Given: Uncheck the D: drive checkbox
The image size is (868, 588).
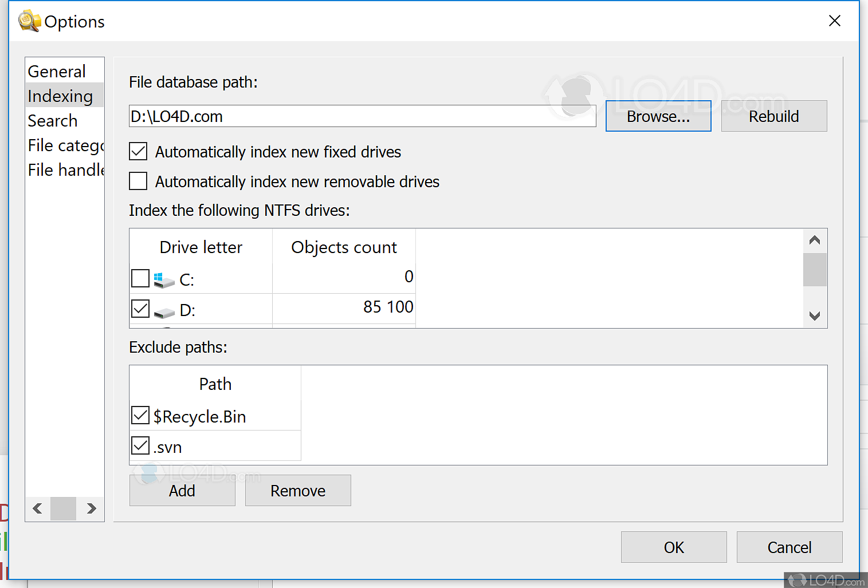Looking at the screenshot, I should pos(140,309).
